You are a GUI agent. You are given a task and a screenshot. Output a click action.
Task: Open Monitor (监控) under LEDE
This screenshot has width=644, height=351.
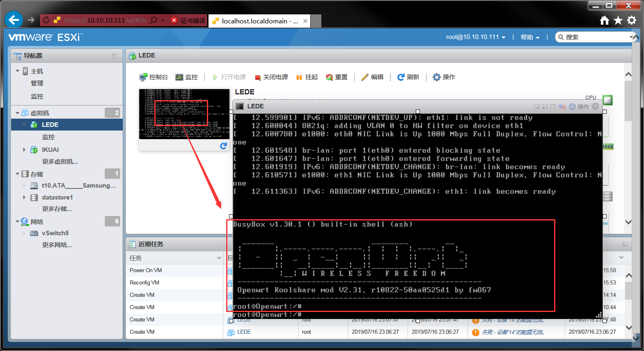coord(48,137)
